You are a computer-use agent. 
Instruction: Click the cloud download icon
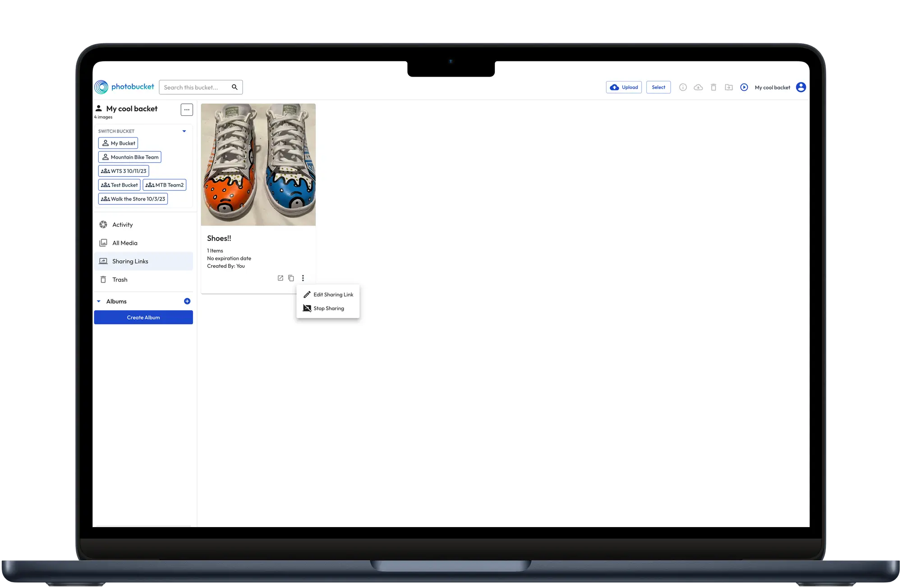coord(698,87)
